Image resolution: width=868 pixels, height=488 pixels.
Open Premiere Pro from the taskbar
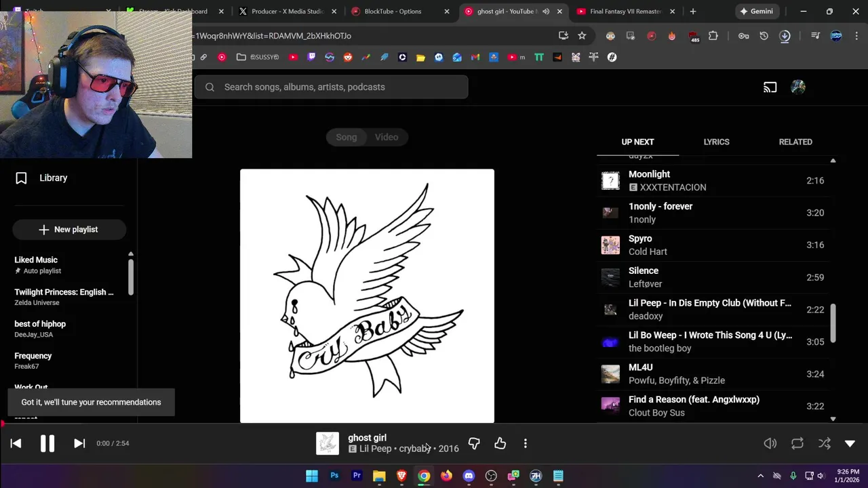tap(357, 476)
